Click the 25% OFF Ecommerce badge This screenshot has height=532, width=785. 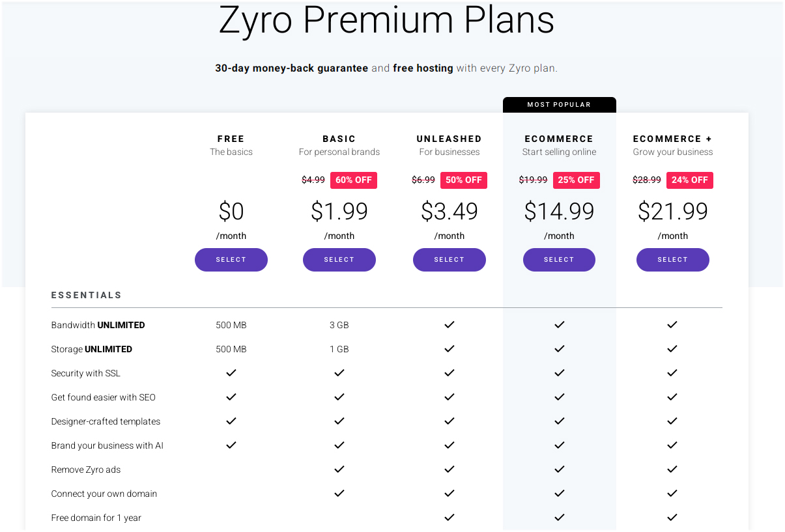[577, 180]
